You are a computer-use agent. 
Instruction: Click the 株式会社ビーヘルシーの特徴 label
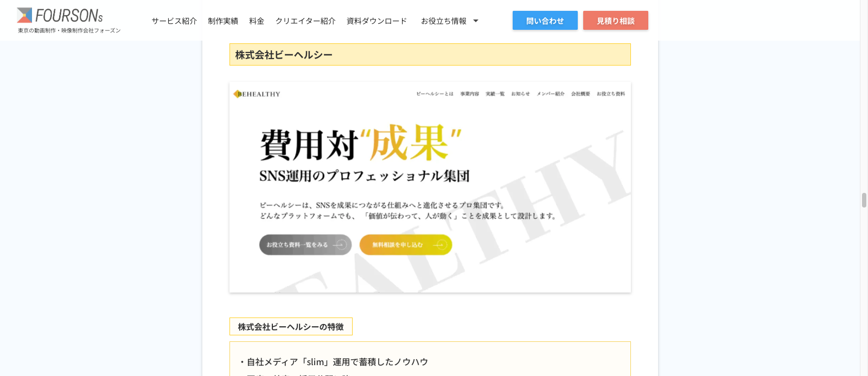click(291, 327)
